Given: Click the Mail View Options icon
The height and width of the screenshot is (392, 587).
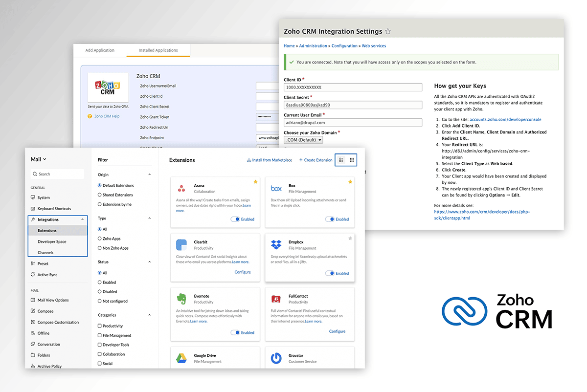Looking at the screenshot, I should (x=33, y=300).
